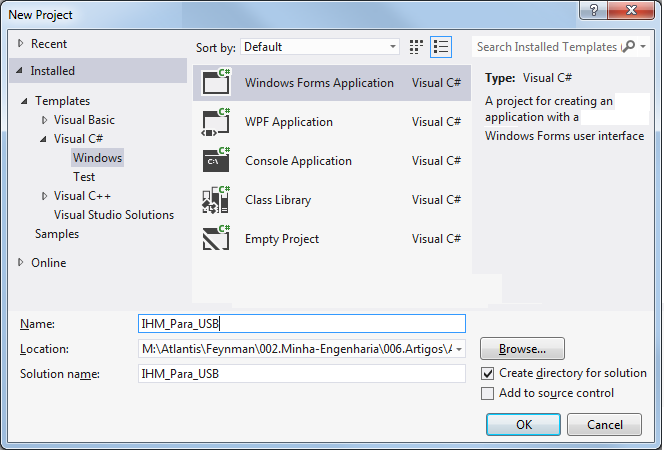Click the Windows Forms Application template icon

(216, 82)
